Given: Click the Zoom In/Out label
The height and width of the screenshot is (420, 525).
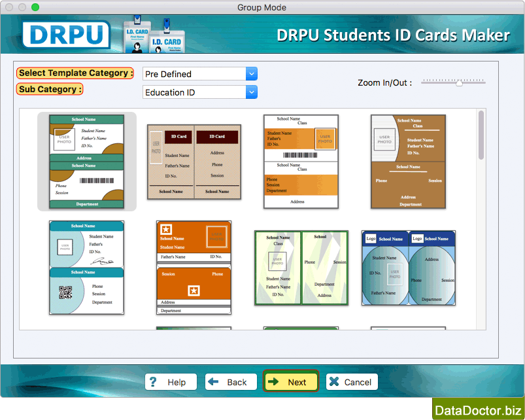Looking at the screenshot, I should tap(384, 82).
